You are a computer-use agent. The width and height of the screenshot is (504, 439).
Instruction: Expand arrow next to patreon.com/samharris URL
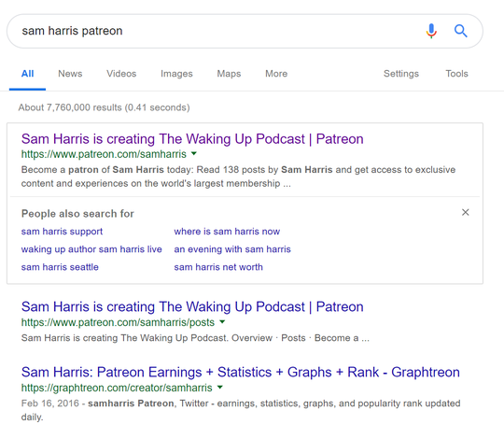(194, 153)
